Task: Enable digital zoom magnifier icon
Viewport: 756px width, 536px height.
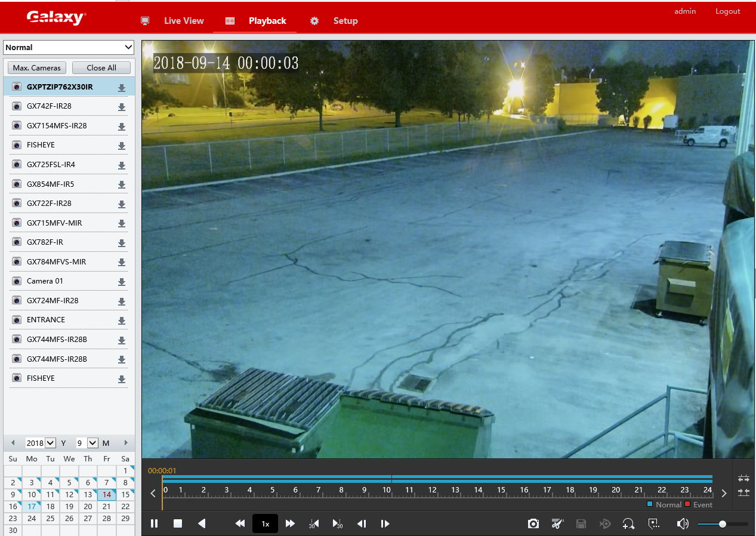Action: click(628, 523)
